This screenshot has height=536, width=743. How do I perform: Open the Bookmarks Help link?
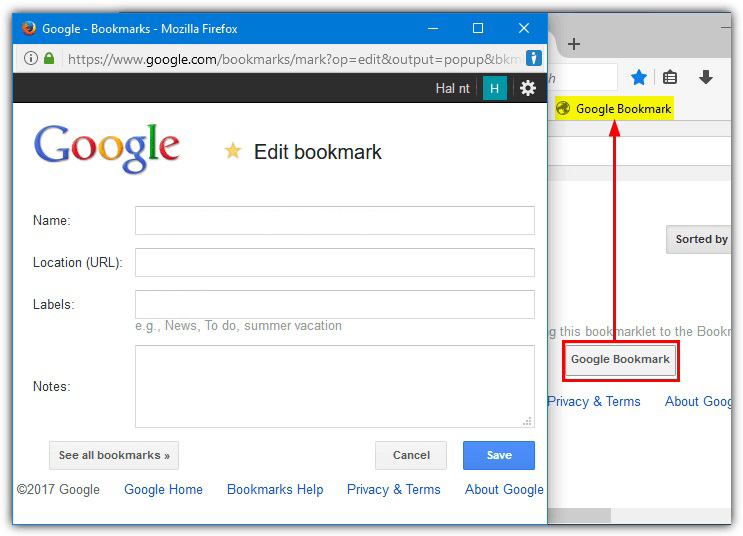point(275,489)
